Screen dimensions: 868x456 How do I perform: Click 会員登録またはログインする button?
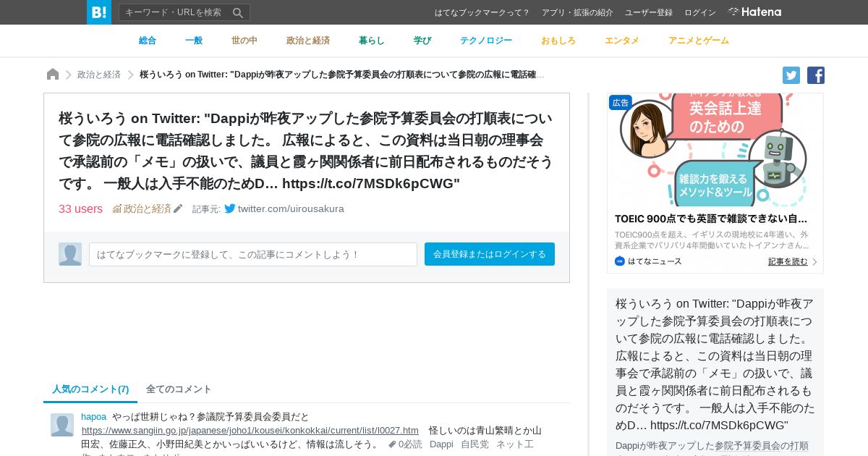click(x=490, y=254)
